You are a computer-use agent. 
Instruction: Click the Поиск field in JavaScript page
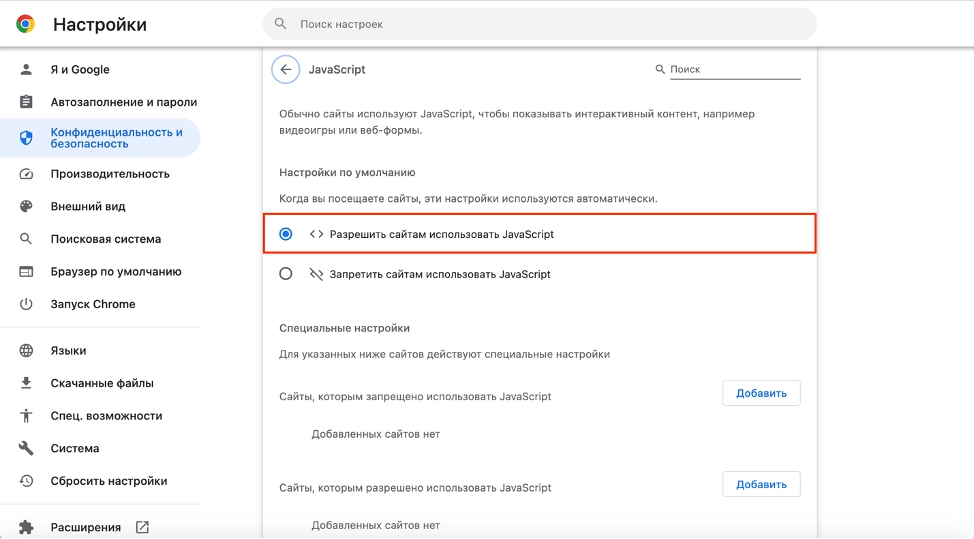click(x=734, y=70)
